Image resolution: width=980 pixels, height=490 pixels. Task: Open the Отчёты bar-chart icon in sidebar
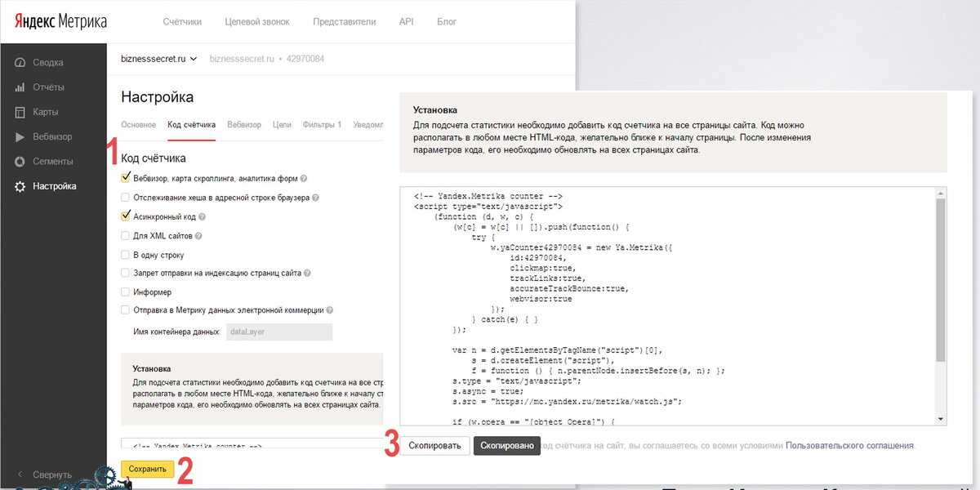pos(20,87)
